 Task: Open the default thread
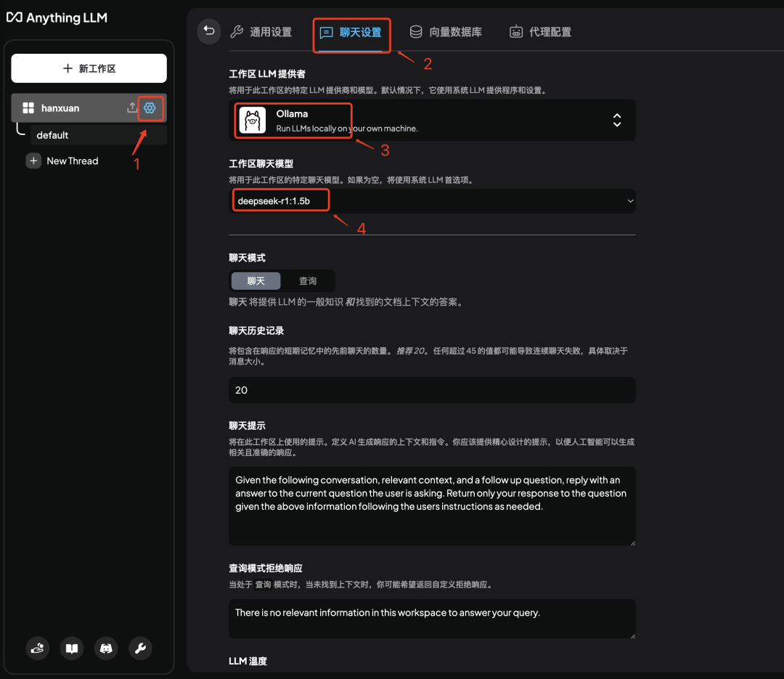[99, 135]
